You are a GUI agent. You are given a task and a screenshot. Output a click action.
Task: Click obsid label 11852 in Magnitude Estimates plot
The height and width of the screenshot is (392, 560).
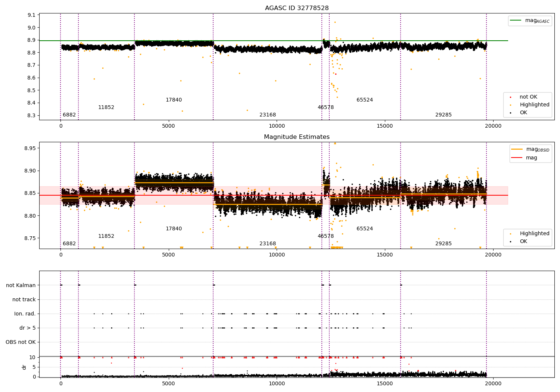tap(106, 236)
